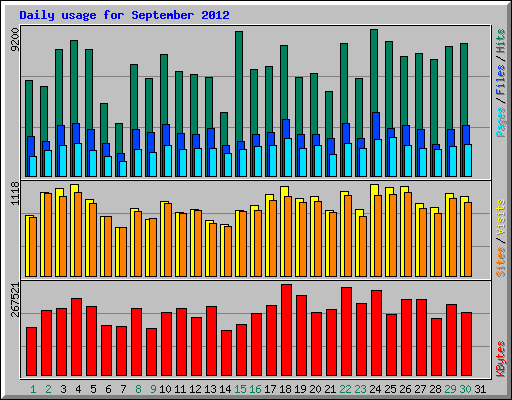Click day label 12 on the axis
The height and width of the screenshot is (400, 512).
coord(195,389)
